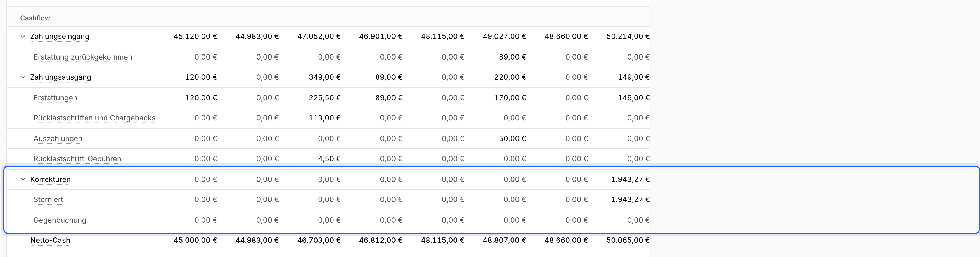
Task: Select the 46.901,00 € Zahlungseingang value
Action: [x=381, y=37]
